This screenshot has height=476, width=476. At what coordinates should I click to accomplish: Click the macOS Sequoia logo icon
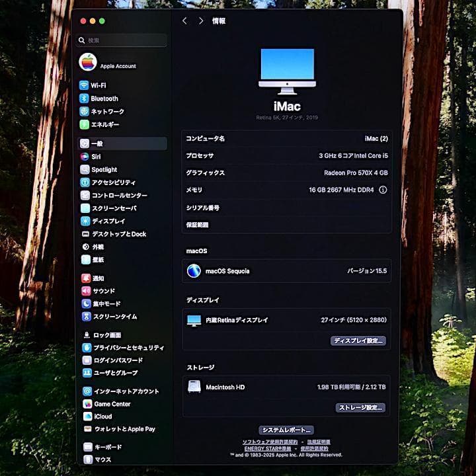(x=194, y=271)
